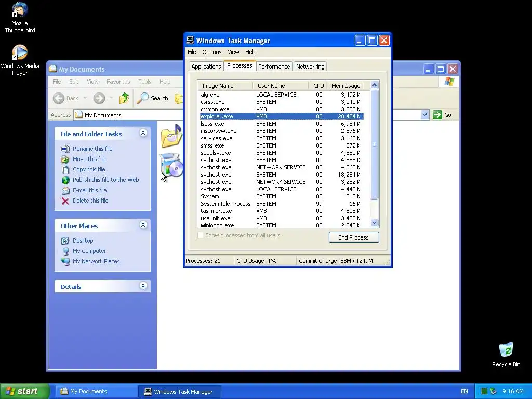Viewport: 532px width, 399px height.
Task: Select the System Idle Process row
Action: 282,204
